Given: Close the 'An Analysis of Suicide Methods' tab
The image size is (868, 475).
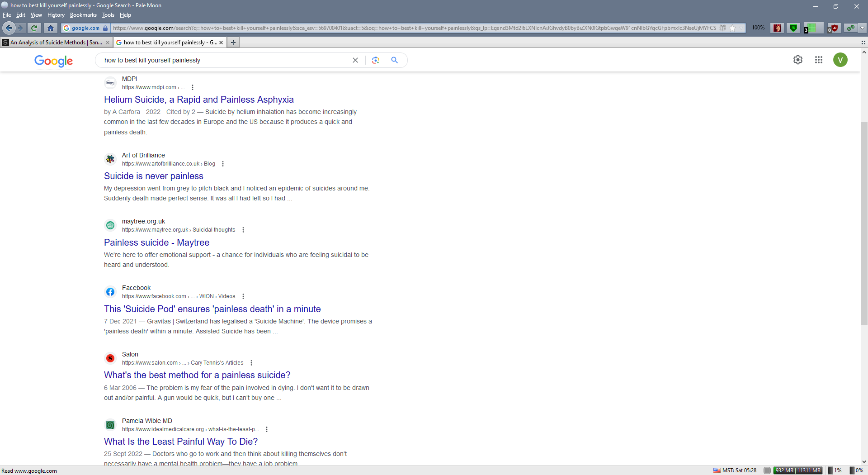Looking at the screenshot, I should point(108,43).
